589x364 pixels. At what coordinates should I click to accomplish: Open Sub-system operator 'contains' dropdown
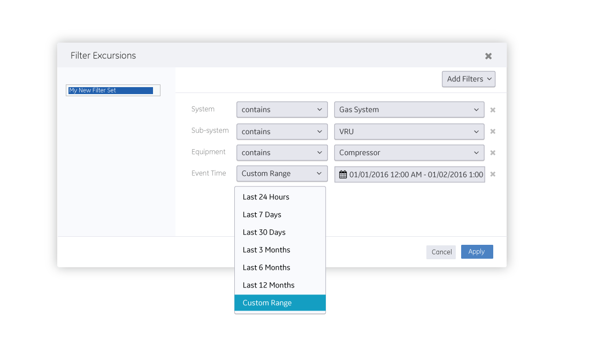click(282, 131)
